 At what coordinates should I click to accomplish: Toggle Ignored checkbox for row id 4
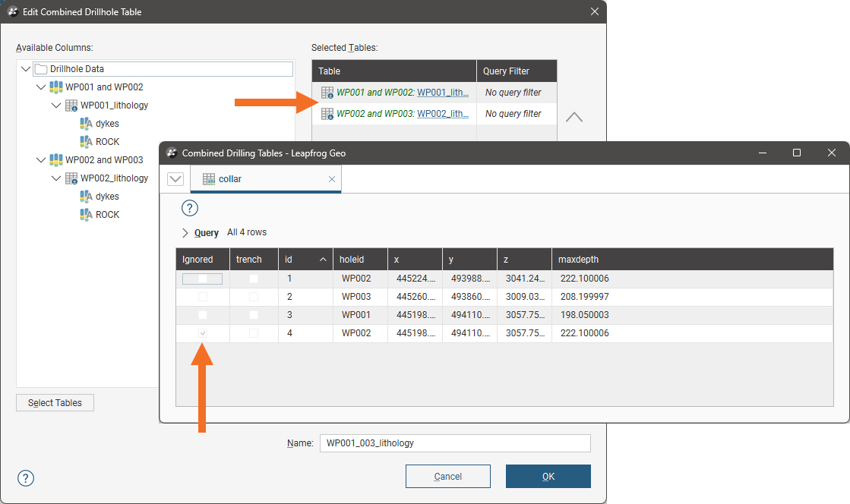click(203, 333)
